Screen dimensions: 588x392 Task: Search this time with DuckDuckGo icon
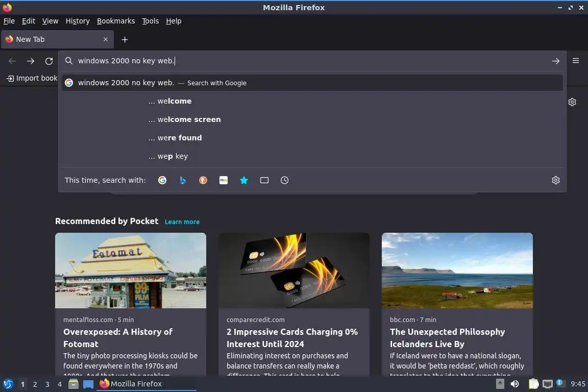coord(203,180)
